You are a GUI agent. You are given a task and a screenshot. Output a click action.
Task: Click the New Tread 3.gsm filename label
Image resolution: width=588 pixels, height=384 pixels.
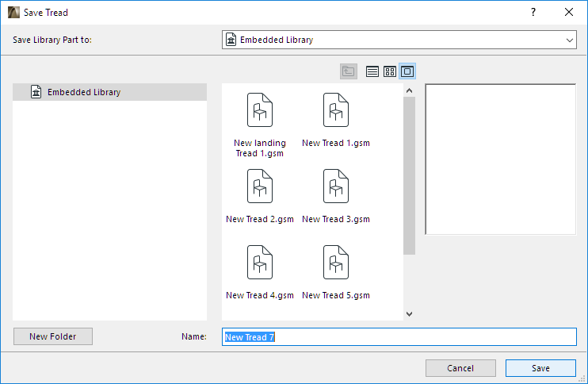336,219
